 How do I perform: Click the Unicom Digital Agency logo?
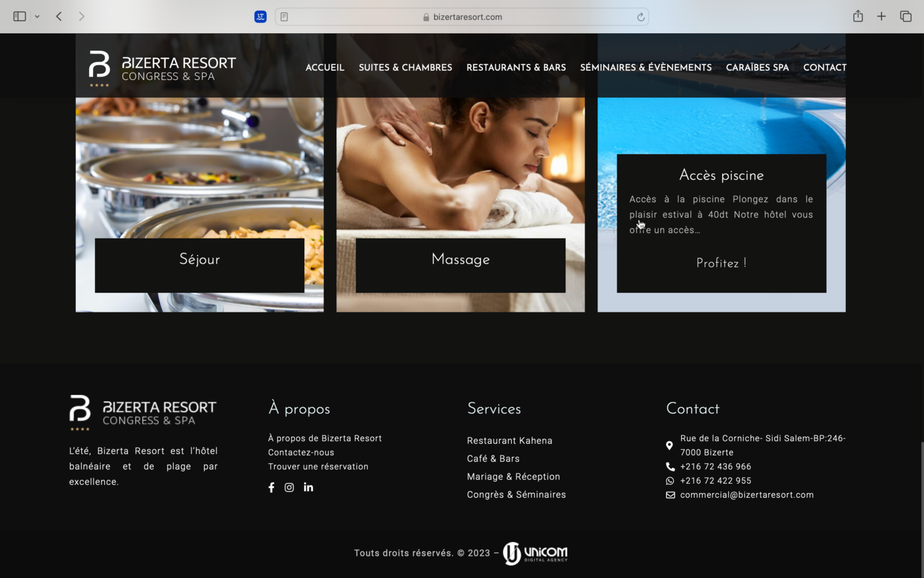tap(535, 553)
